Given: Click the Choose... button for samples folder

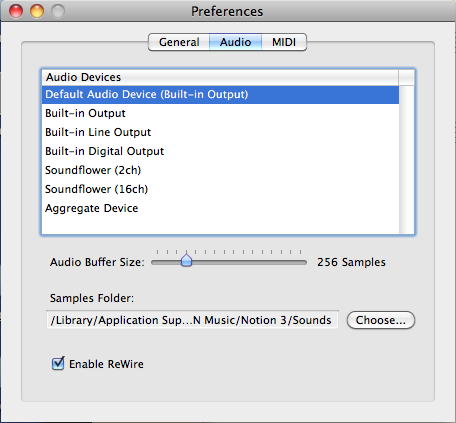Looking at the screenshot, I should click(x=381, y=320).
